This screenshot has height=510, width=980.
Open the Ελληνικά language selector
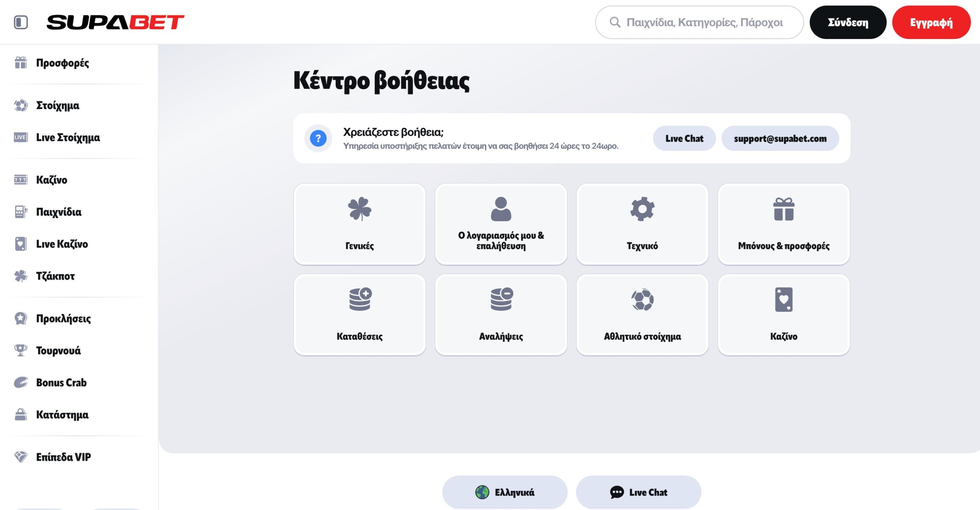pos(505,492)
